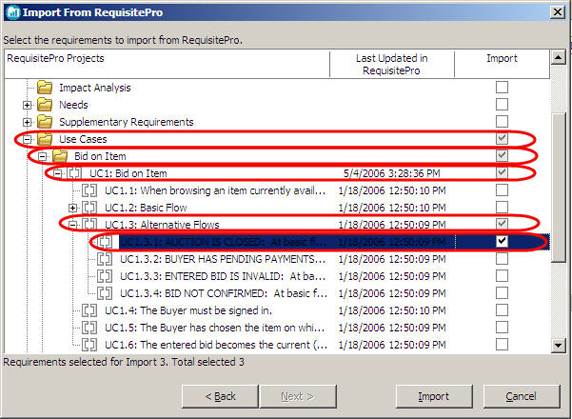Collapse the Use Cases folder node
This screenshot has height=419, width=572.
click(27, 139)
